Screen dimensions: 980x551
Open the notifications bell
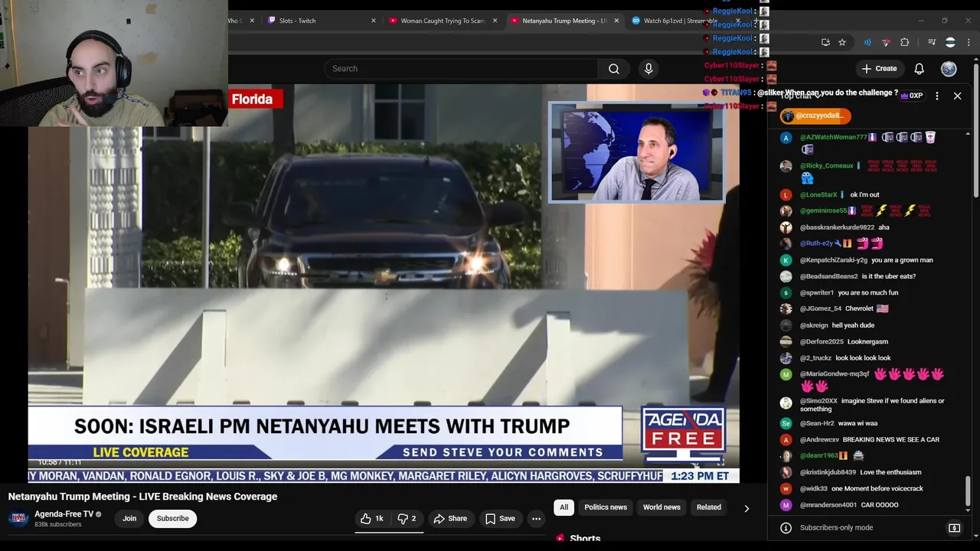pyautogui.click(x=919, y=69)
